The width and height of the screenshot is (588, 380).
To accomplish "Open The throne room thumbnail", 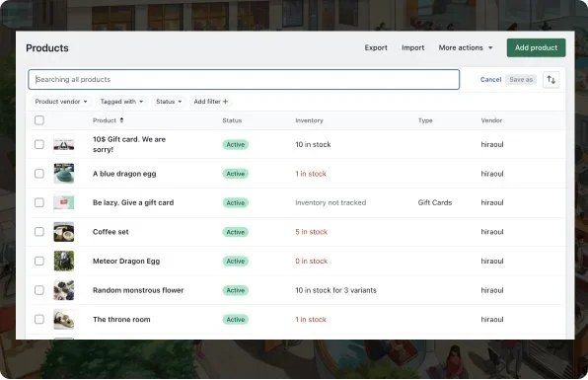I will pyautogui.click(x=64, y=319).
